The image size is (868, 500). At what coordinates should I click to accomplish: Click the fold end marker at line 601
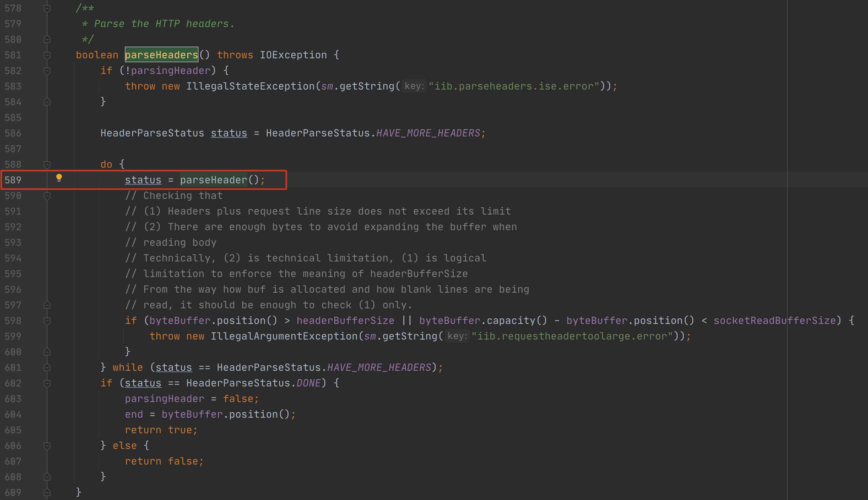47,367
